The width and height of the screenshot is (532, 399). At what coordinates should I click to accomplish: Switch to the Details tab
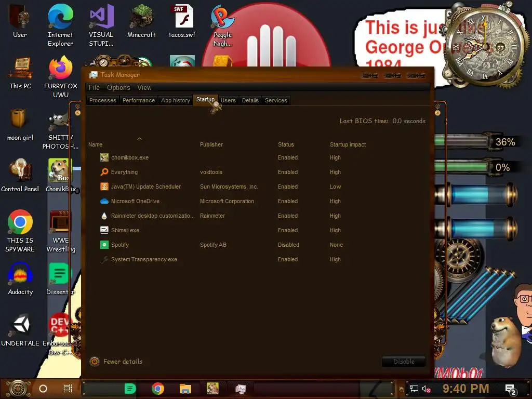pos(250,100)
